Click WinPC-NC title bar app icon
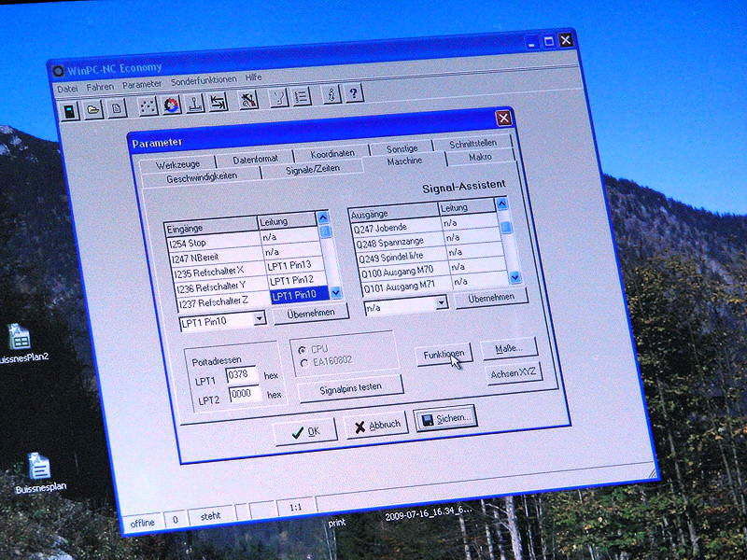This screenshot has width=747, height=560. (x=58, y=72)
